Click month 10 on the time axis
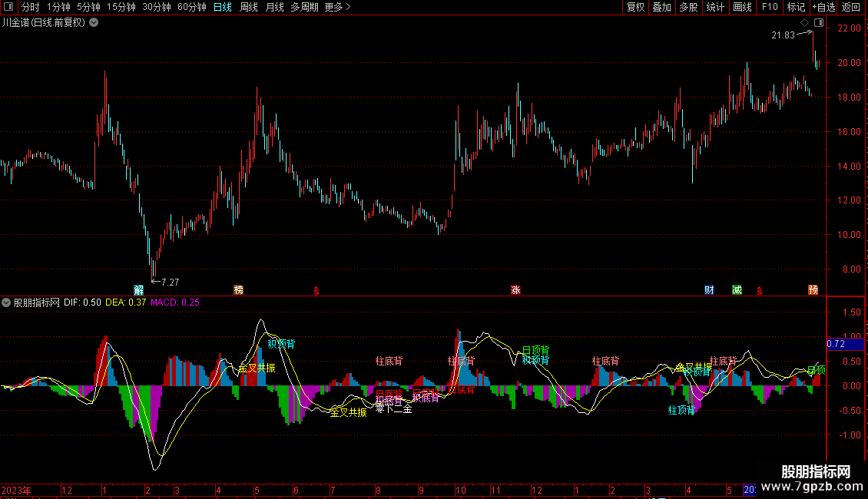Viewport: 868px width, 499px height. click(461, 490)
